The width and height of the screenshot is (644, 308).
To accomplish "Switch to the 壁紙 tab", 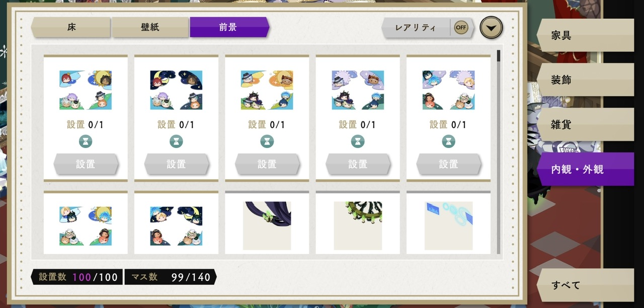I will point(150,27).
